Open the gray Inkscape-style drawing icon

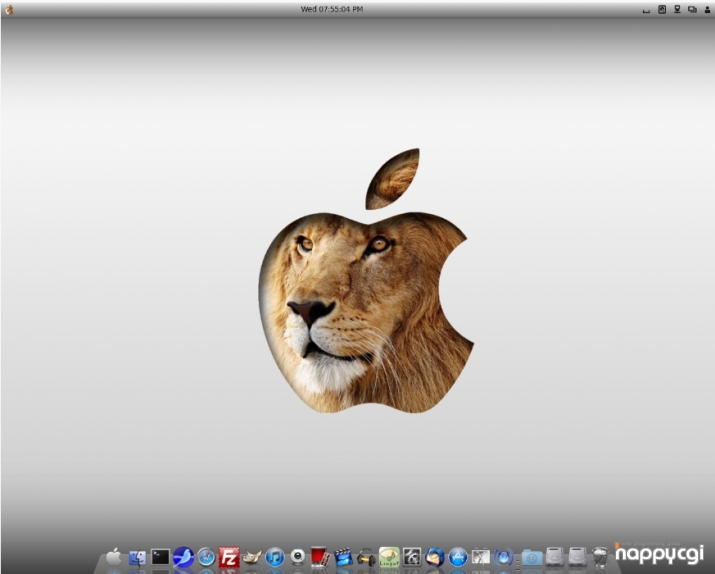(412, 557)
